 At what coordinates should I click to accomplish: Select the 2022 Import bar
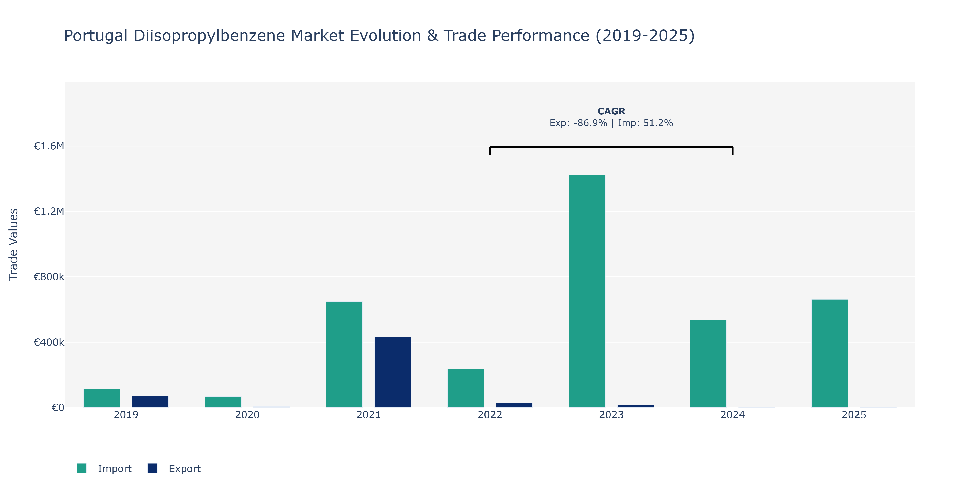[466, 388]
